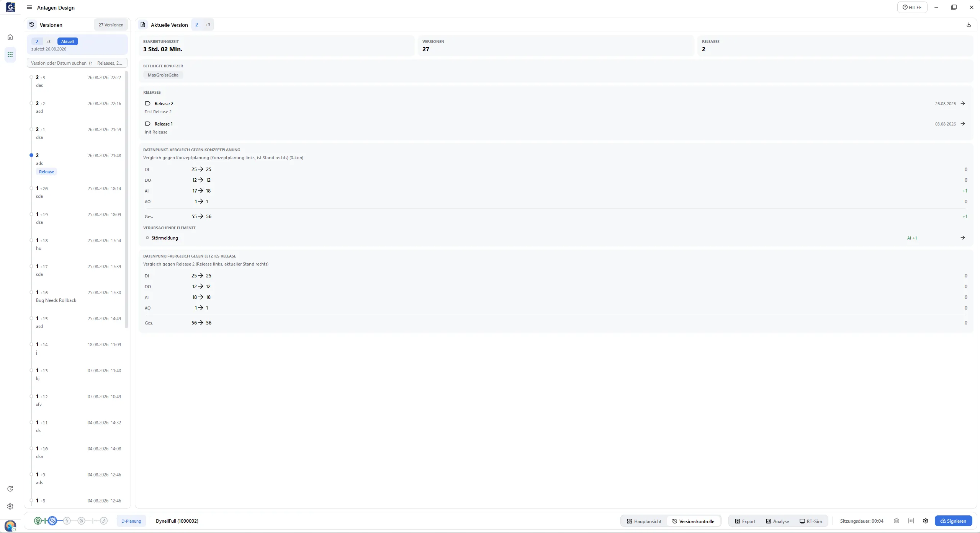The width and height of the screenshot is (980, 533).
Task: Click the Aktuell current version card
Action: point(77,45)
